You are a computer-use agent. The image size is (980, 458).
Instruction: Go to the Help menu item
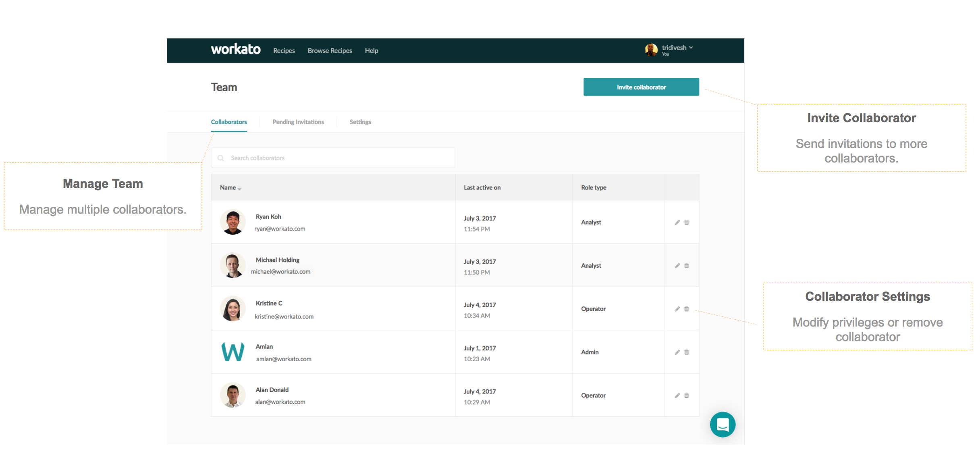click(x=372, y=51)
